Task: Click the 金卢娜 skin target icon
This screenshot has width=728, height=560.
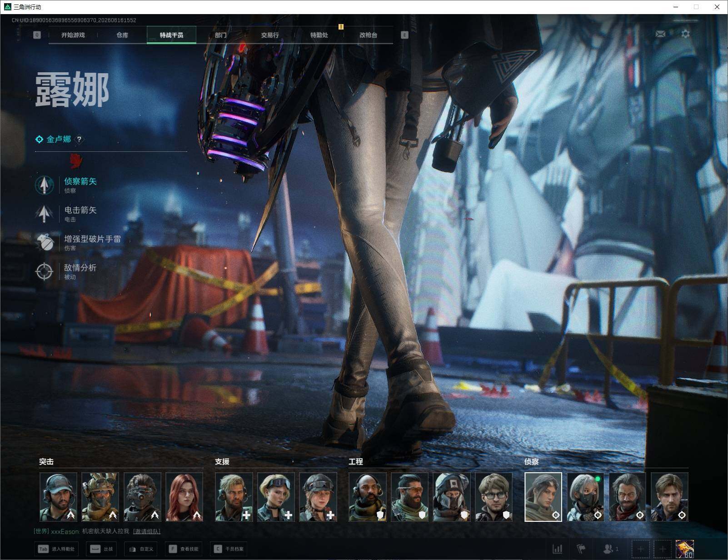Action: pos(40,140)
